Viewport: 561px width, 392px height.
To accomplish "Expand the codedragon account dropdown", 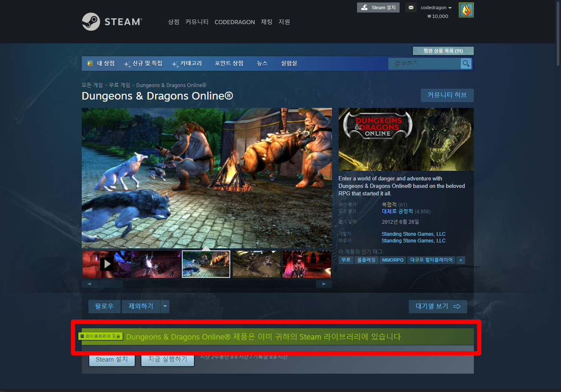I will click(x=436, y=7).
